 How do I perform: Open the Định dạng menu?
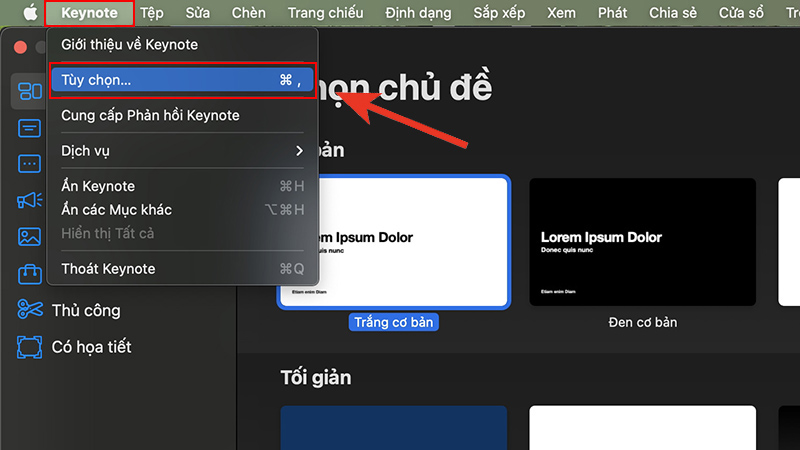click(x=418, y=13)
